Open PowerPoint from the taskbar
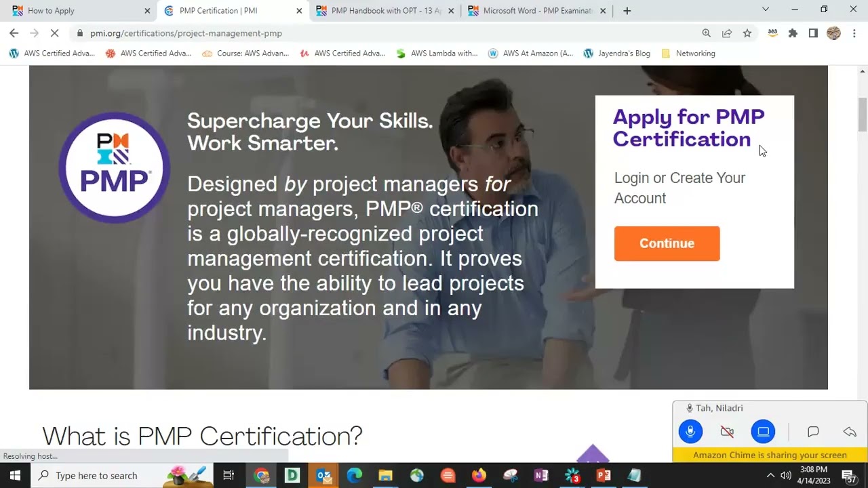Viewport: 868px width, 488px height. tap(604, 475)
